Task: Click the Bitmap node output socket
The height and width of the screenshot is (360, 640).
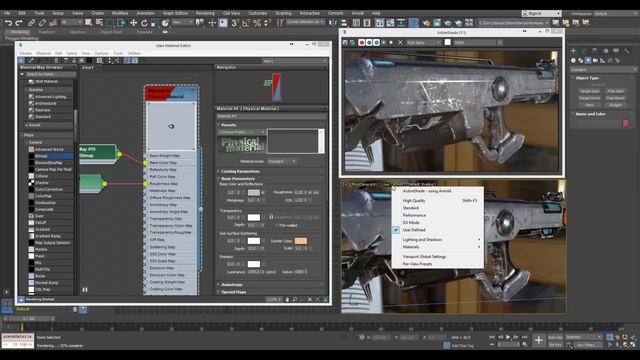Action: click(119, 154)
